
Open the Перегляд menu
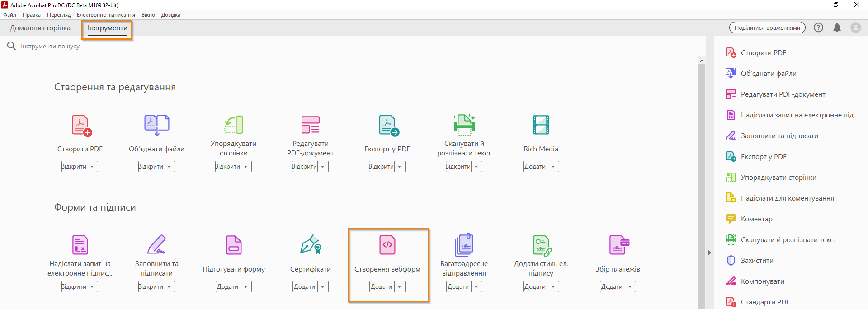click(x=59, y=15)
